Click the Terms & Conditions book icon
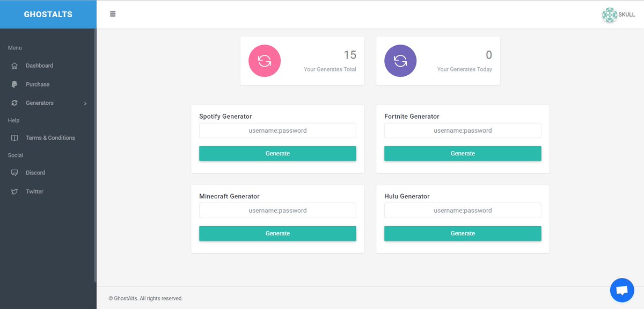644x309 pixels. [14, 138]
